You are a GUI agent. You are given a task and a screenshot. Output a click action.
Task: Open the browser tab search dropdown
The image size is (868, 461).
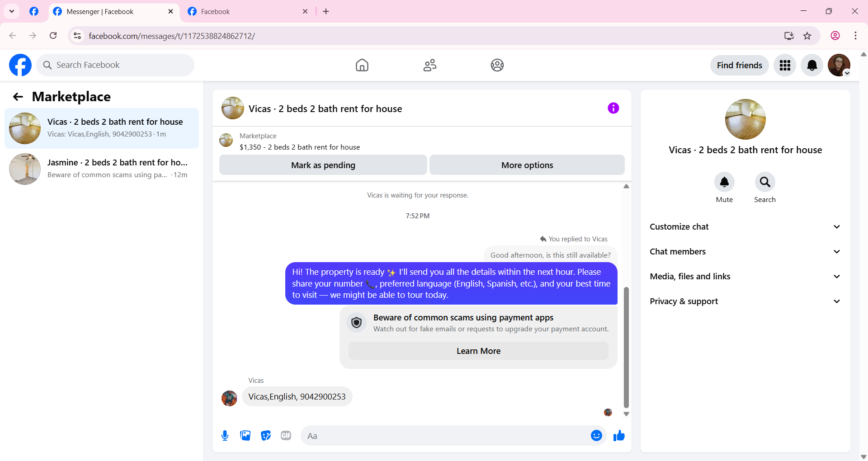click(x=12, y=11)
